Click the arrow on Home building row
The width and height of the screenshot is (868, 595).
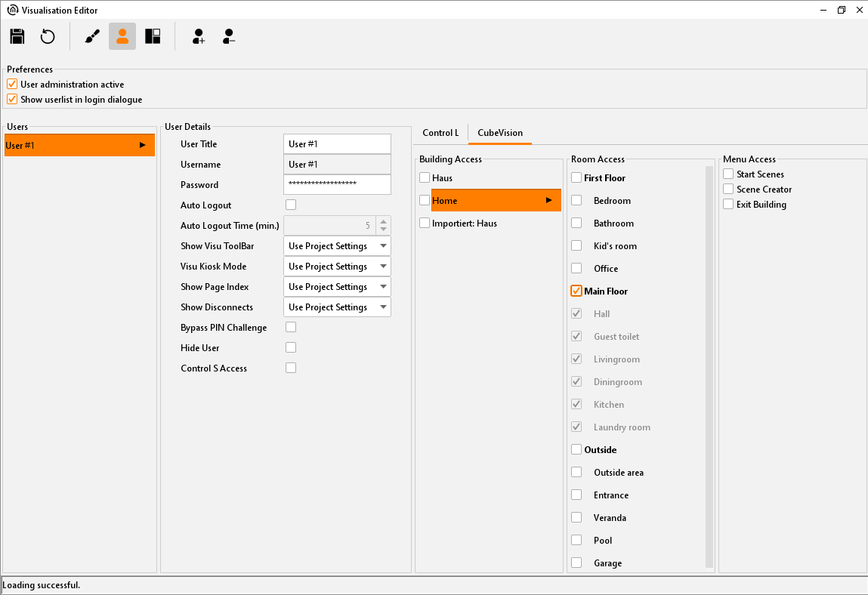pyautogui.click(x=549, y=200)
